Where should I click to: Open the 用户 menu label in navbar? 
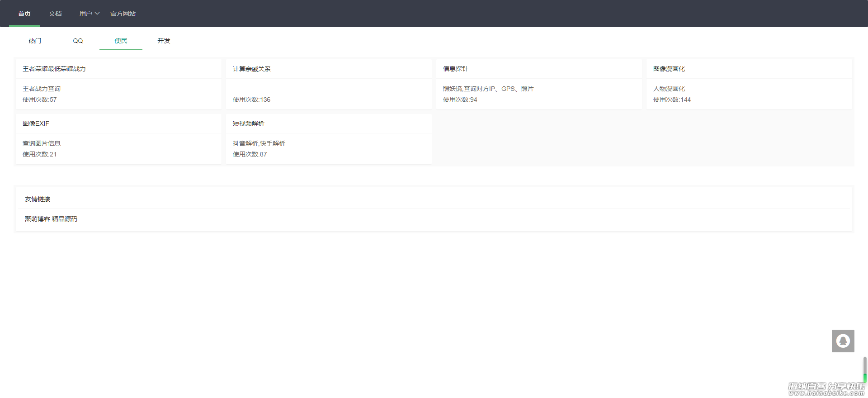(x=85, y=14)
